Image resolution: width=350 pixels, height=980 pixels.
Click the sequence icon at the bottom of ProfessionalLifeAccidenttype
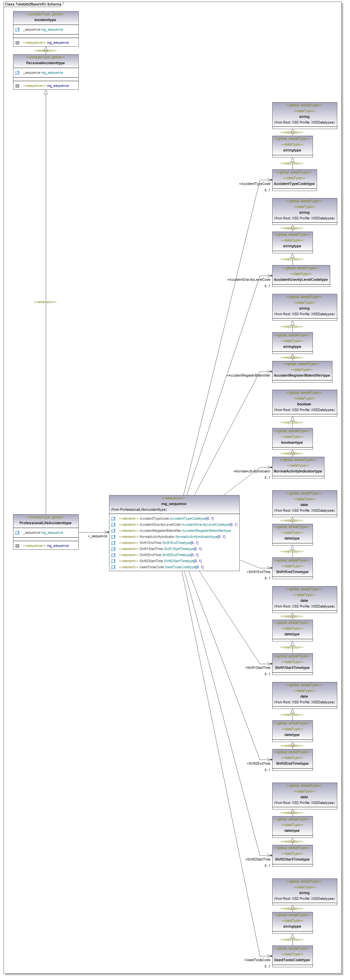[x=17, y=546]
